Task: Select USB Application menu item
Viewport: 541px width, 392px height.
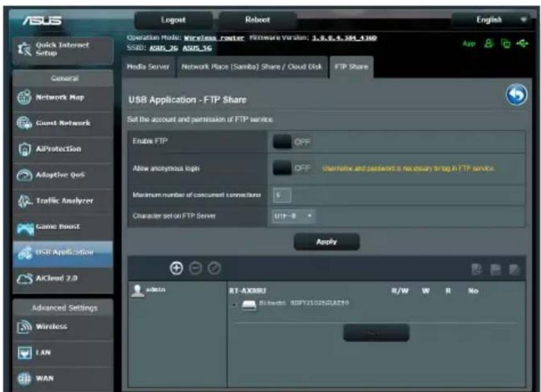Action: click(63, 253)
